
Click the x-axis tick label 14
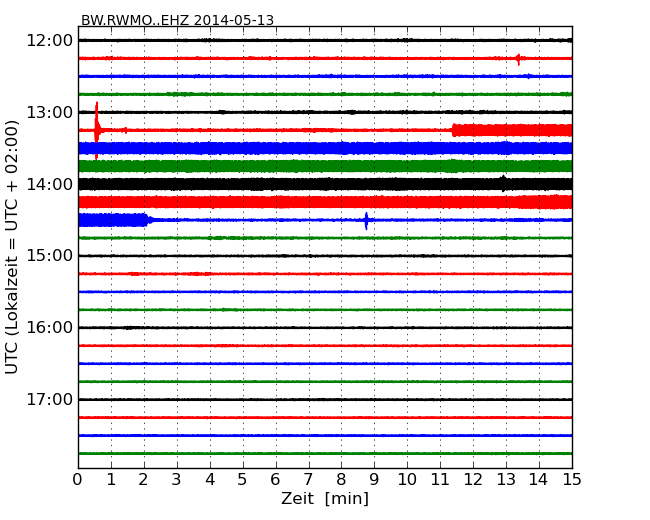pos(539,479)
